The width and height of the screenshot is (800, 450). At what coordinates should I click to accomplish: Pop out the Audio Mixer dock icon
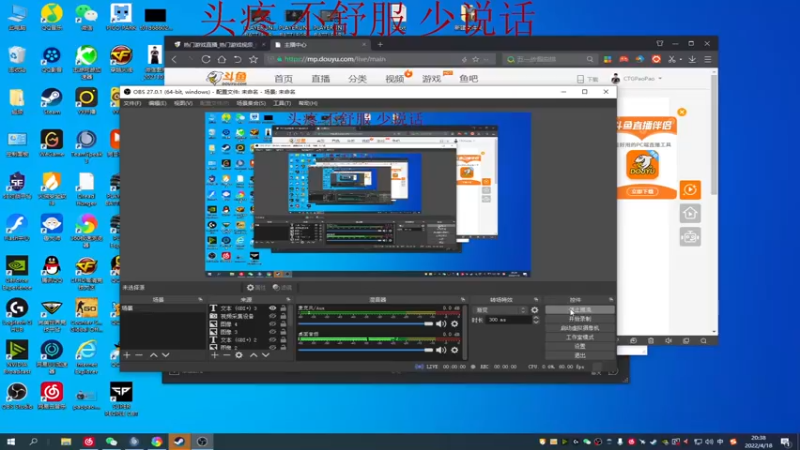[463, 299]
